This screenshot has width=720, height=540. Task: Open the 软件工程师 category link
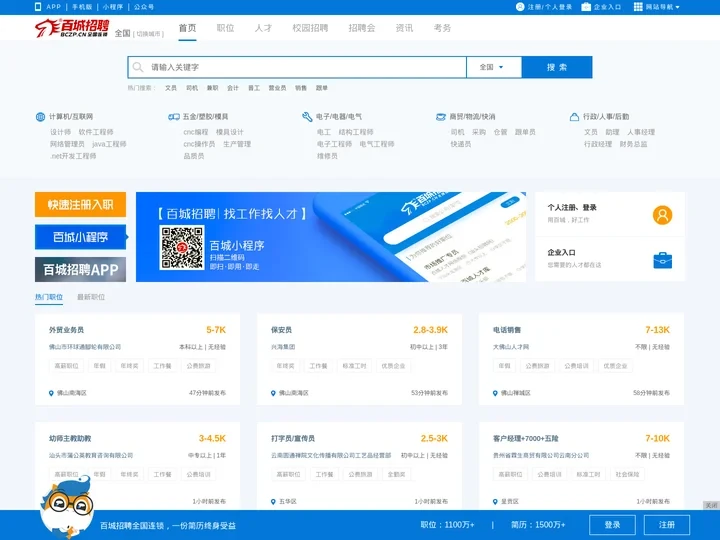tap(96, 132)
